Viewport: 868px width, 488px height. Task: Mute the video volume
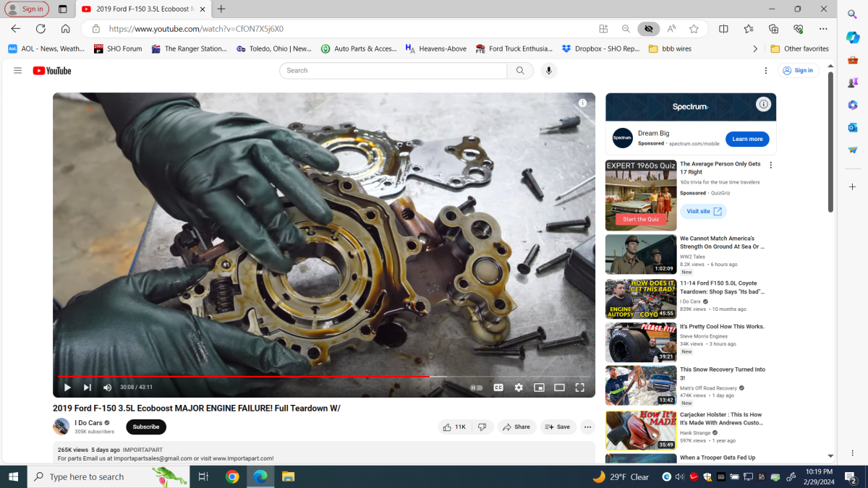(108, 388)
